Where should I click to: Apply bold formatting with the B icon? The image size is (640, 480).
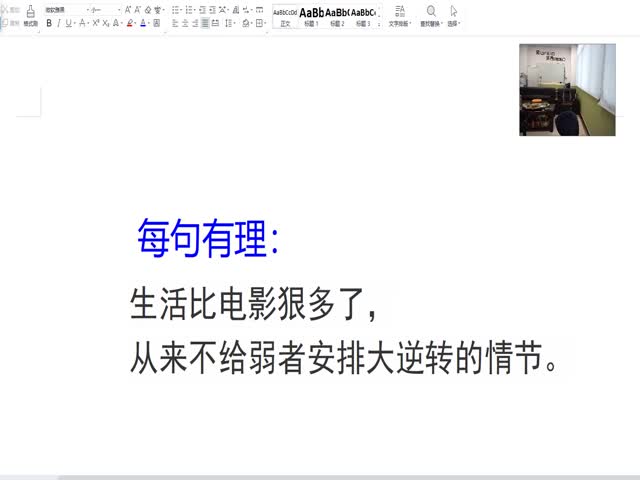tap(48, 22)
